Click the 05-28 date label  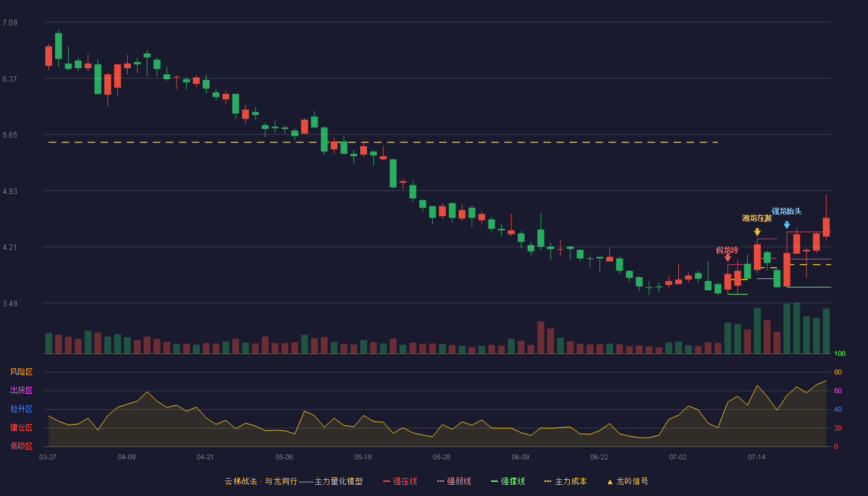[441, 457]
